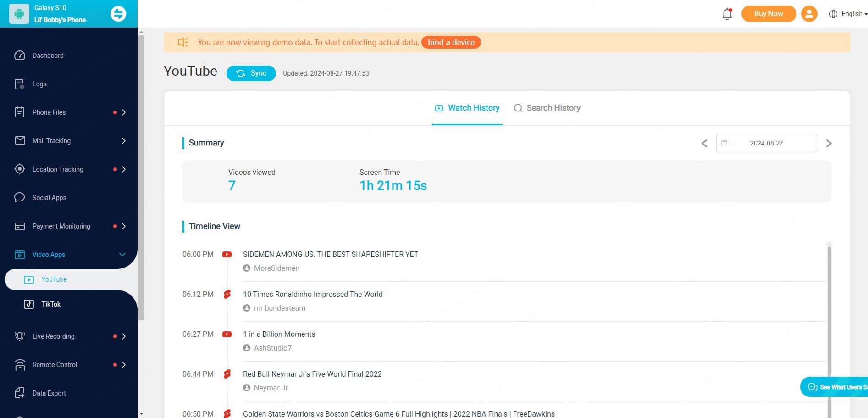The image size is (868, 418).
Task: Click the Android device icon
Action: [x=19, y=14]
